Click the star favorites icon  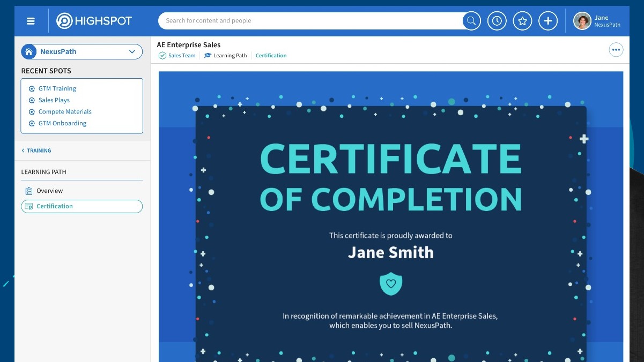click(522, 20)
